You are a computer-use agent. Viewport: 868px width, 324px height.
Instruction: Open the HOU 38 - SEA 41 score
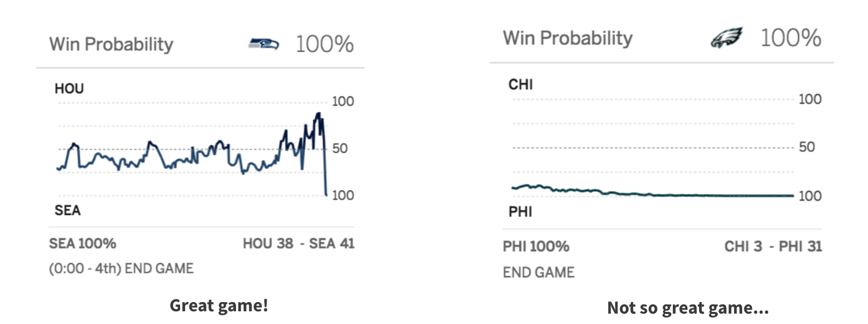click(x=298, y=244)
